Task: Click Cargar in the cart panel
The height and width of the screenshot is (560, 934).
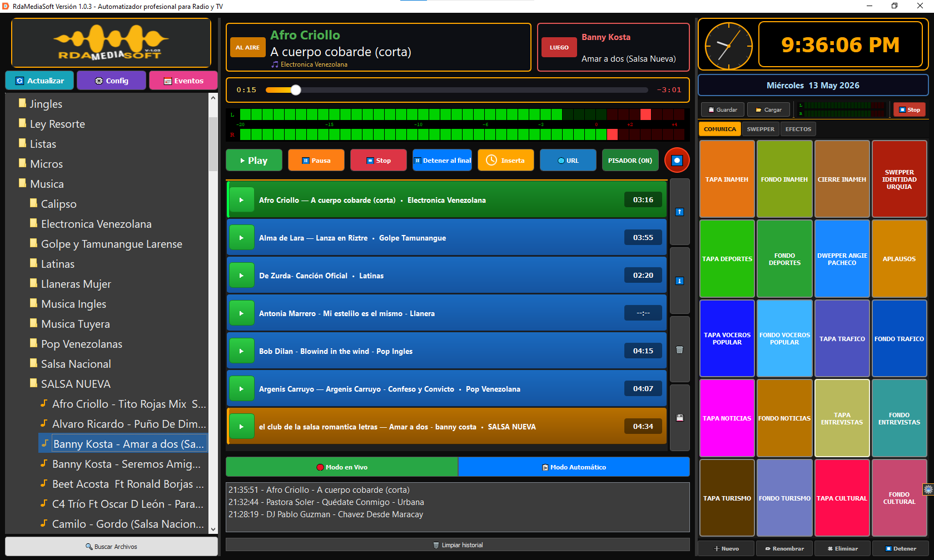Action: pos(769,109)
